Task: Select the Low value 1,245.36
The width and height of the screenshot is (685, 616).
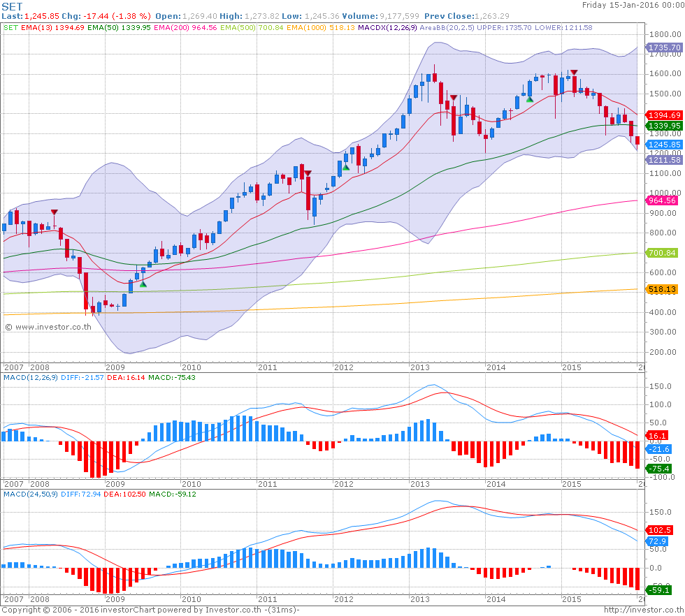Action: 322,16
